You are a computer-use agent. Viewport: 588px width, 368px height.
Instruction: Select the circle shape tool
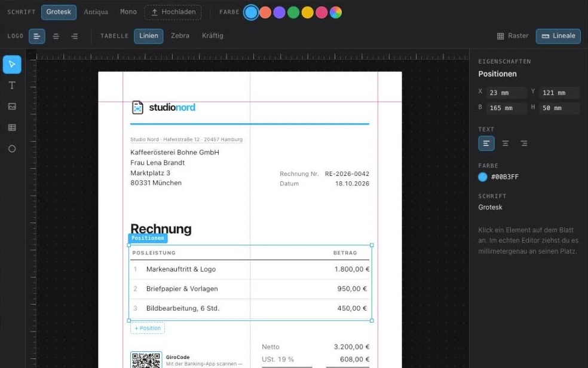(12, 149)
